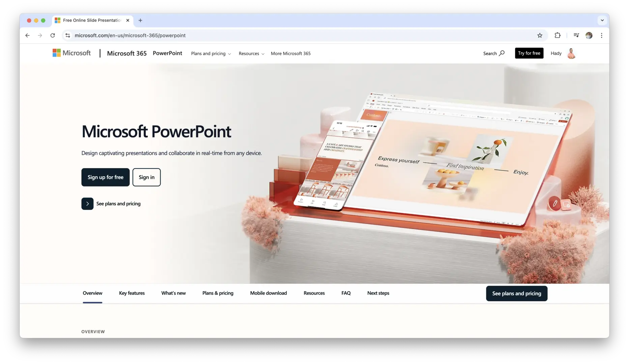Click the Free Online Slide Presentation tab title
The width and height of the screenshot is (629, 364).
coord(92,20)
